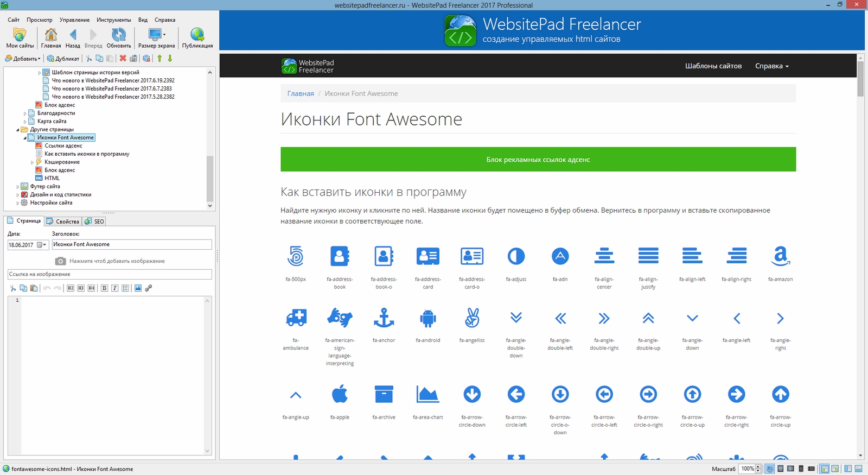Toggle bold formatting in the editor
868x475 pixels.
point(104,288)
